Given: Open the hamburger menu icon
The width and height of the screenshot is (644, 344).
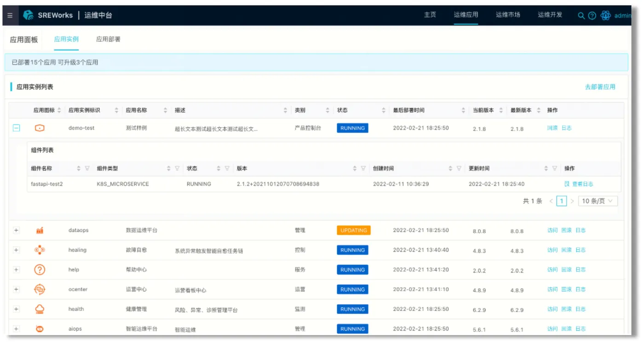Looking at the screenshot, I should [10, 16].
